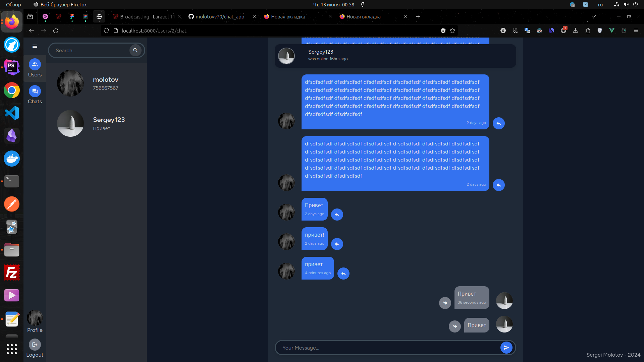Viewport: 644px width, 362px height.
Task: Click Firefox browser tab for Broadcasting Laravel
Action: [147, 16]
